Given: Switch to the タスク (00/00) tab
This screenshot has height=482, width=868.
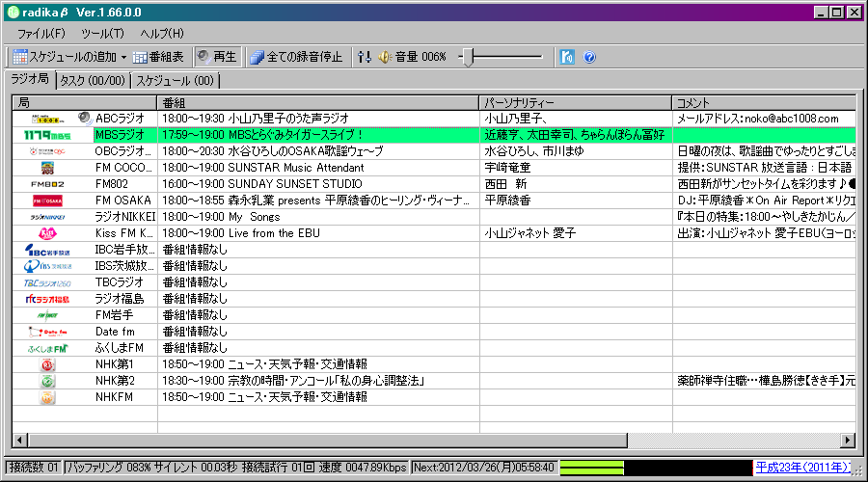Looking at the screenshot, I should point(93,81).
